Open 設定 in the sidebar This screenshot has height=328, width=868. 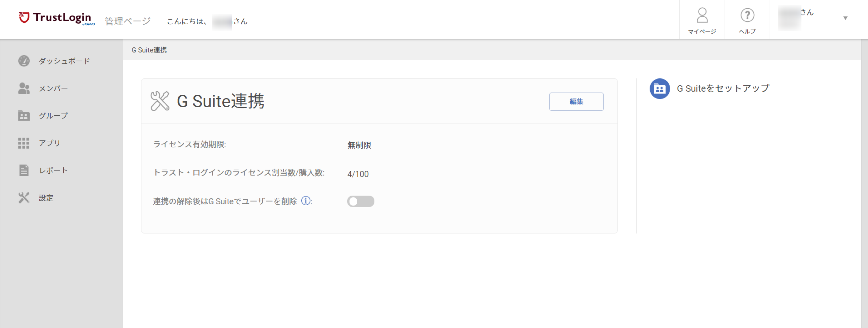click(46, 198)
